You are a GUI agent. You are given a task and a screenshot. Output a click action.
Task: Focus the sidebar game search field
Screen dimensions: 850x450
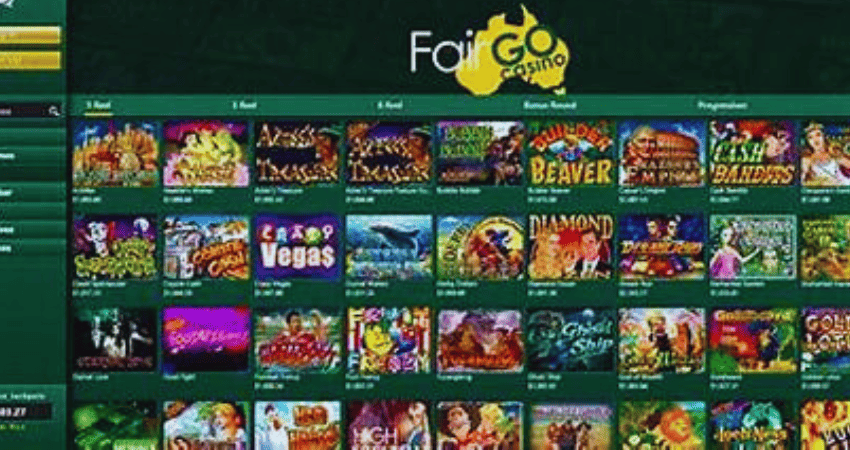[24, 111]
